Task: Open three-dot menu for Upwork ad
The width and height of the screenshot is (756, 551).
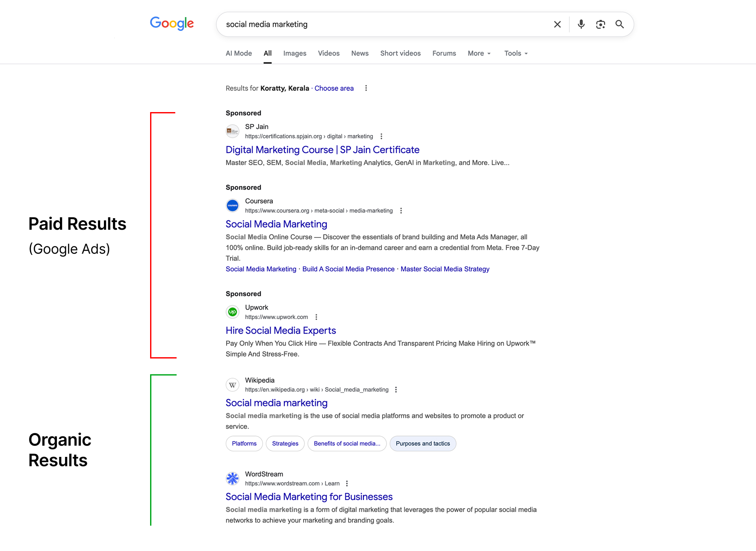Action: tap(316, 317)
